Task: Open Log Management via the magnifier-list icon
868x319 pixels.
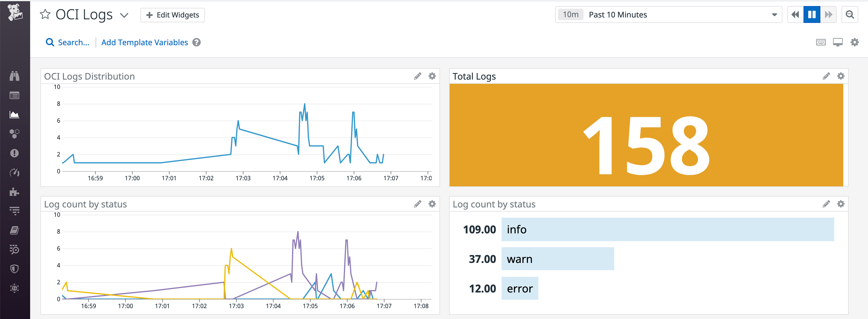Action: [15, 250]
